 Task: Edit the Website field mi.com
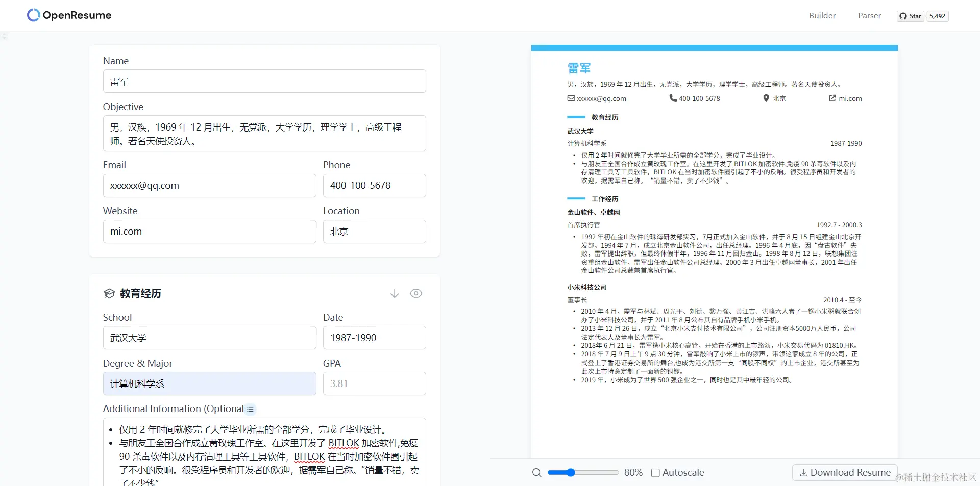209,232
